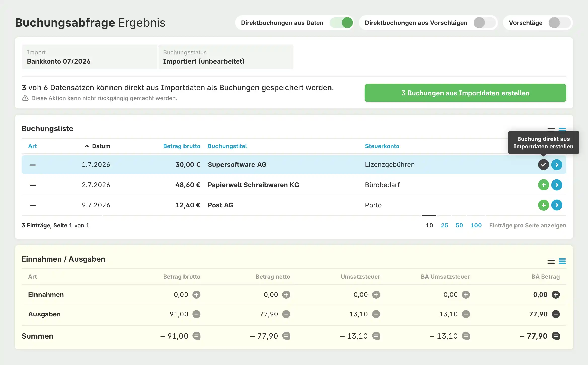Sort list by Steuerkonto header
This screenshot has width=588, height=365.
tap(382, 146)
